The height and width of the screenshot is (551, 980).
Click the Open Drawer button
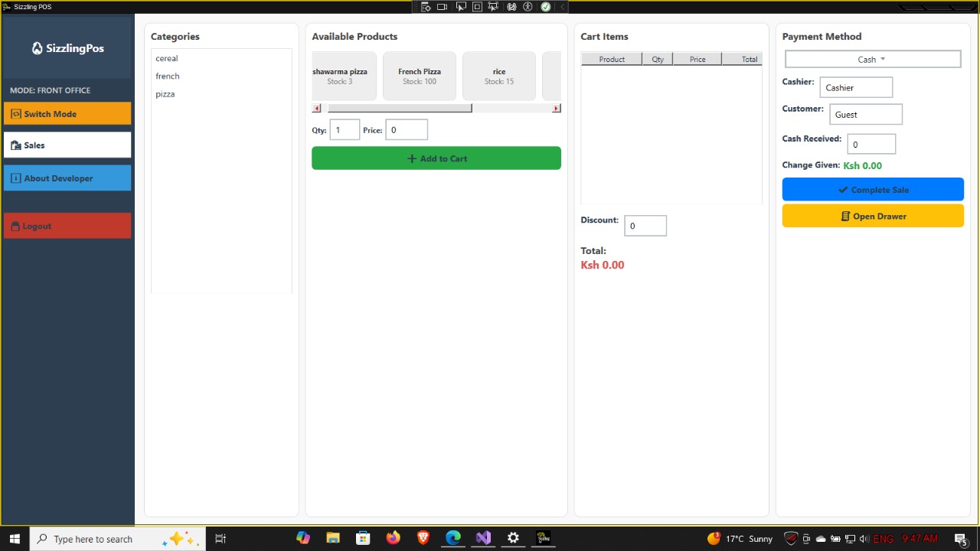(x=873, y=217)
